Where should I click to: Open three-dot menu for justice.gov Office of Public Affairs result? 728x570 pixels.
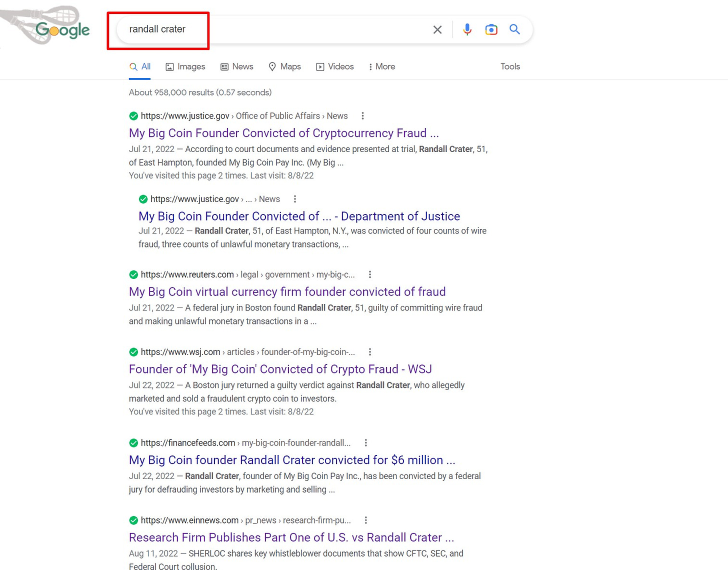pos(362,116)
